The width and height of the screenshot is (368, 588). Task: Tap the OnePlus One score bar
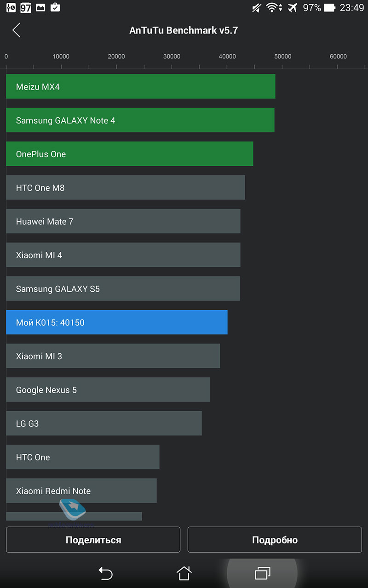click(x=130, y=154)
